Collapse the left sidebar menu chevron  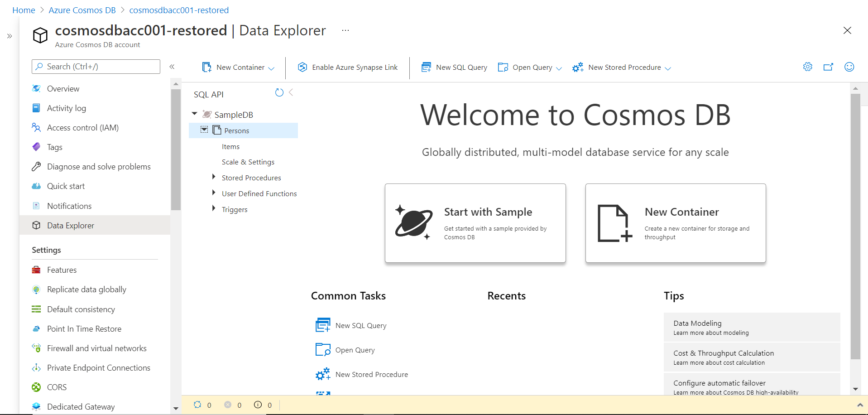click(172, 67)
